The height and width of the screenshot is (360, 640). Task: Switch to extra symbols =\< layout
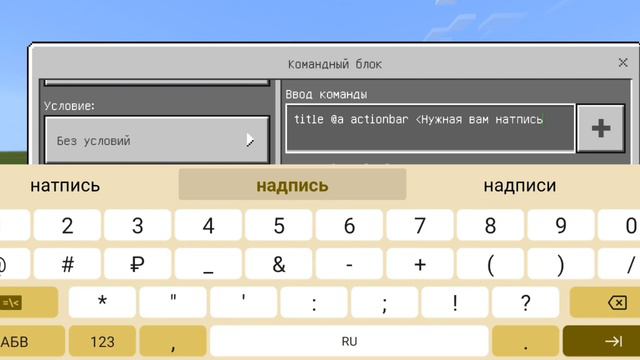click(x=29, y=302)
